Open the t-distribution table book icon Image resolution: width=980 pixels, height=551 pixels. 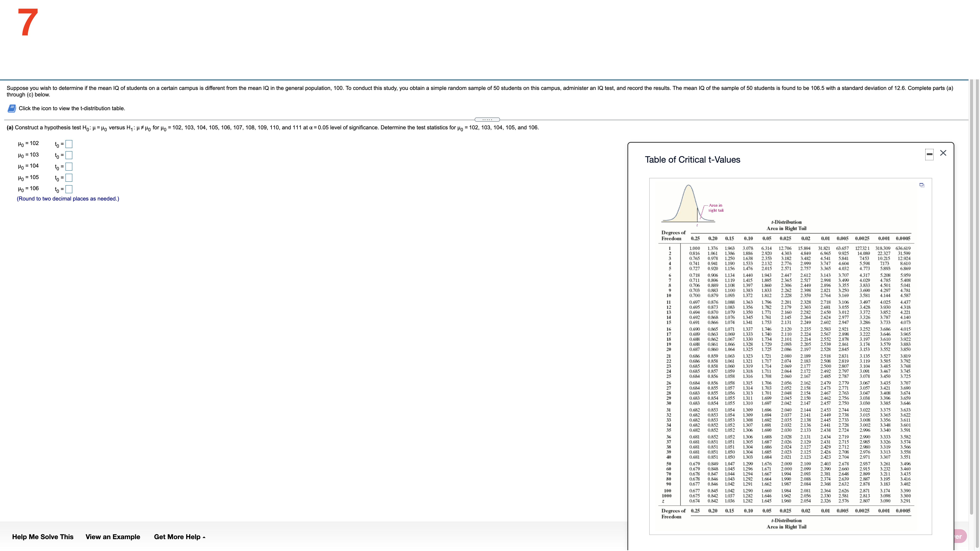click(x=12, y=108)
